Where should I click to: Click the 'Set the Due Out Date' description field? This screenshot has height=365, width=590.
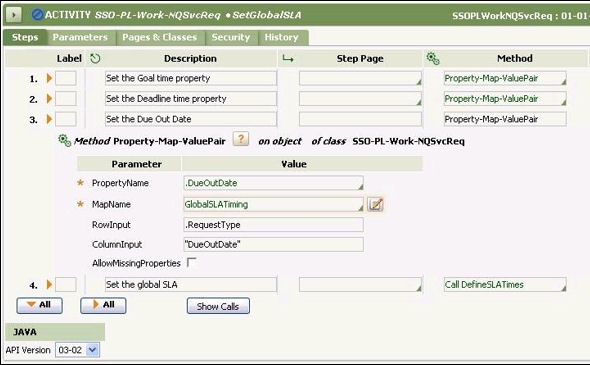point(191,119)
